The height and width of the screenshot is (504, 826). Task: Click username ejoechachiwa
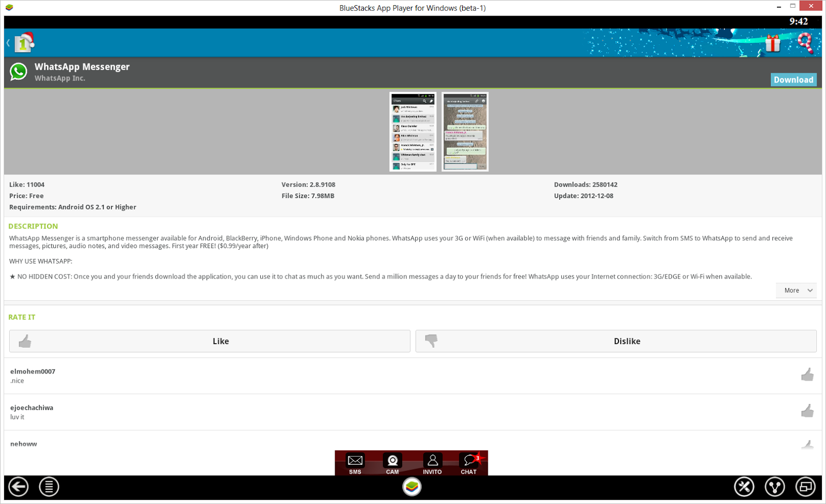pos(31,408)
